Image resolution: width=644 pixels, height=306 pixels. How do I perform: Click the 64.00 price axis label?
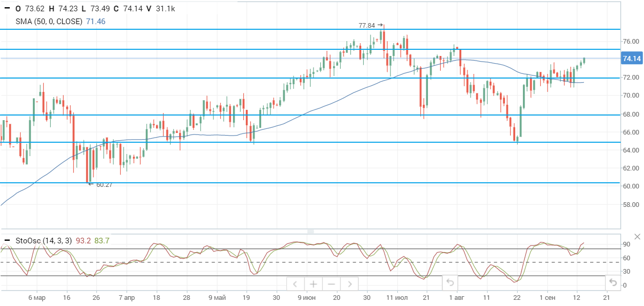[x=631, y=150]
